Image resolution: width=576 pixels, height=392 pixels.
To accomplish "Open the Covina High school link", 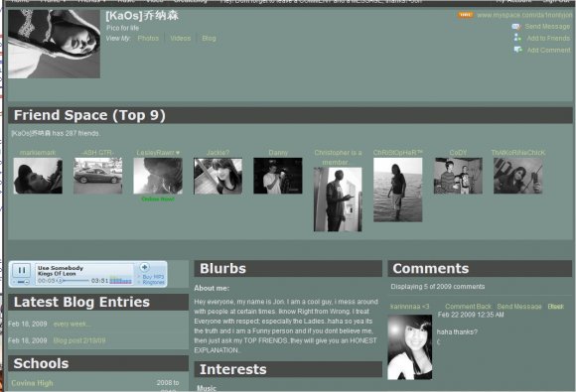I will point(32,383).
